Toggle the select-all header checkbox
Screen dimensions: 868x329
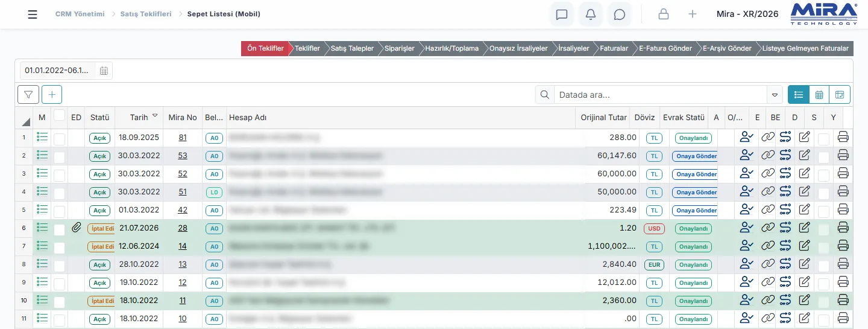click(x=59, y=115)
